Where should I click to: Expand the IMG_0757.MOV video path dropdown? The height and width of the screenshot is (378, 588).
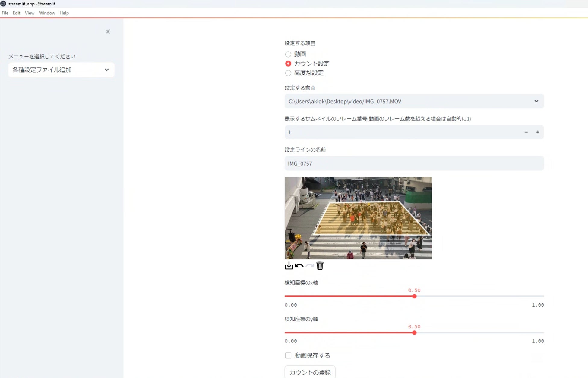click(x=414, y=101)
